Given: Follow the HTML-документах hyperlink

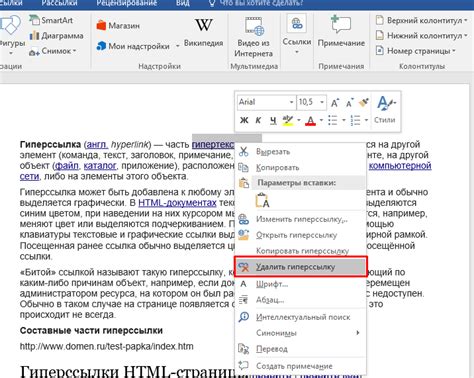Looking at the screenshot, I should (x=177, y=203).
